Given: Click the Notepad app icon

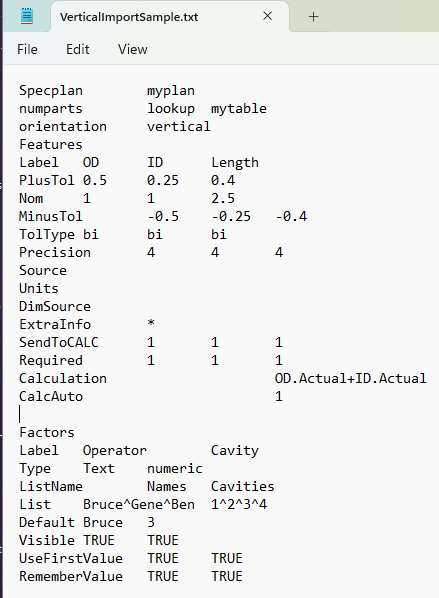Looking at the screenshot, I should pos(27,16).
